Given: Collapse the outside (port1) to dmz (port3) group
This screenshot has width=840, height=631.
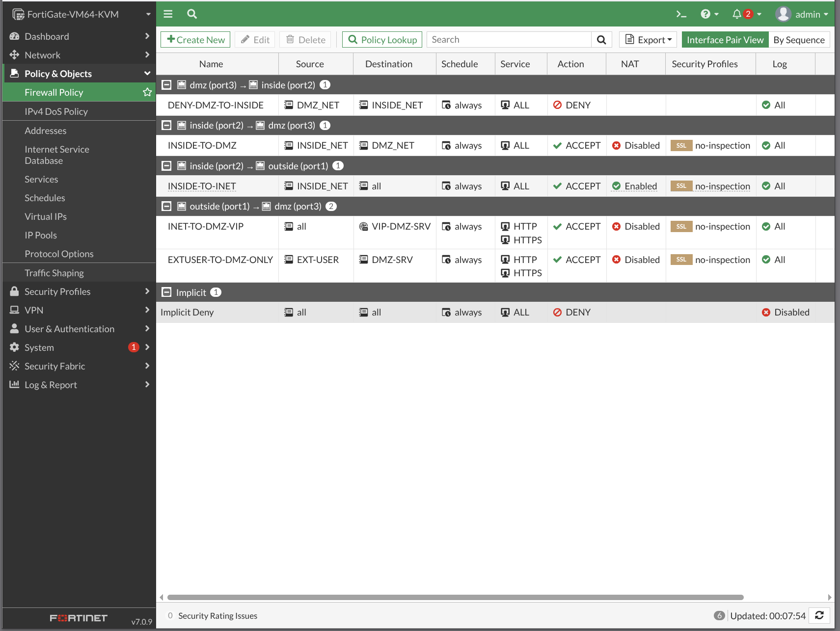Looking at the screenshot, I should point(167,206).
